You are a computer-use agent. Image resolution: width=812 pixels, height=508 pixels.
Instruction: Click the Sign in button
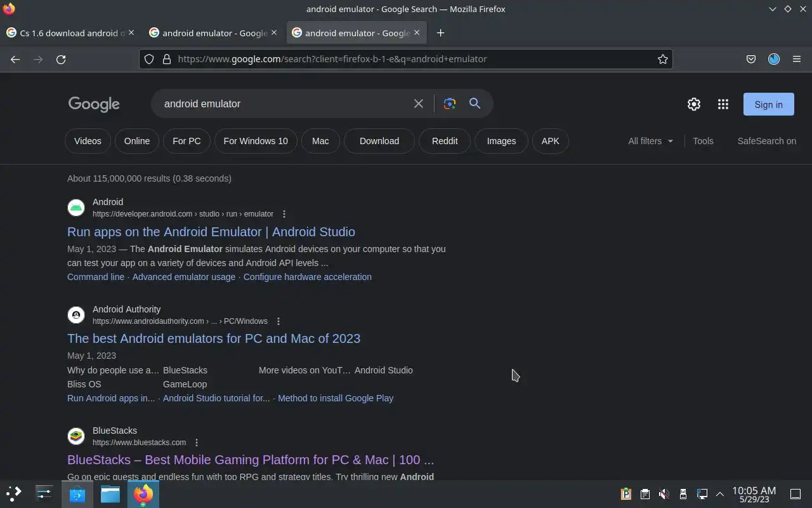point(768,104)
